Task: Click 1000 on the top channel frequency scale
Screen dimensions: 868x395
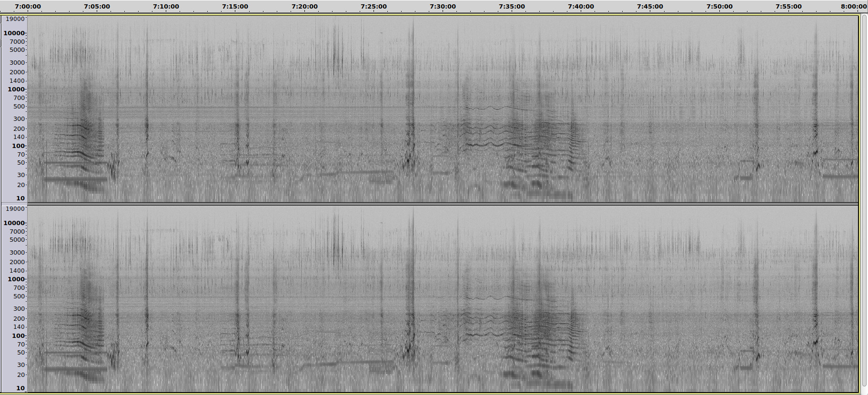Action: [16, 89]
